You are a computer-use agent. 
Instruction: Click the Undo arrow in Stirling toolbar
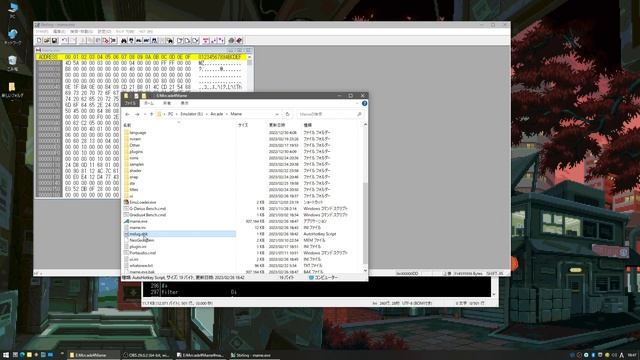click(x=64, y=40)
